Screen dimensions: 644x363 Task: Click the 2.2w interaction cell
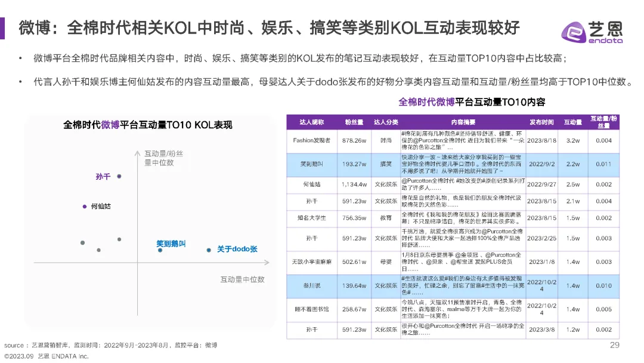click(572, 164)
